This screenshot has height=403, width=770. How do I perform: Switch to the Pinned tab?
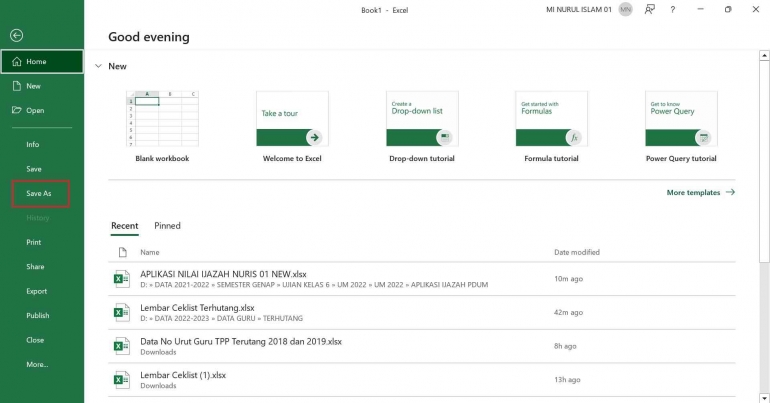click(167, 226)
